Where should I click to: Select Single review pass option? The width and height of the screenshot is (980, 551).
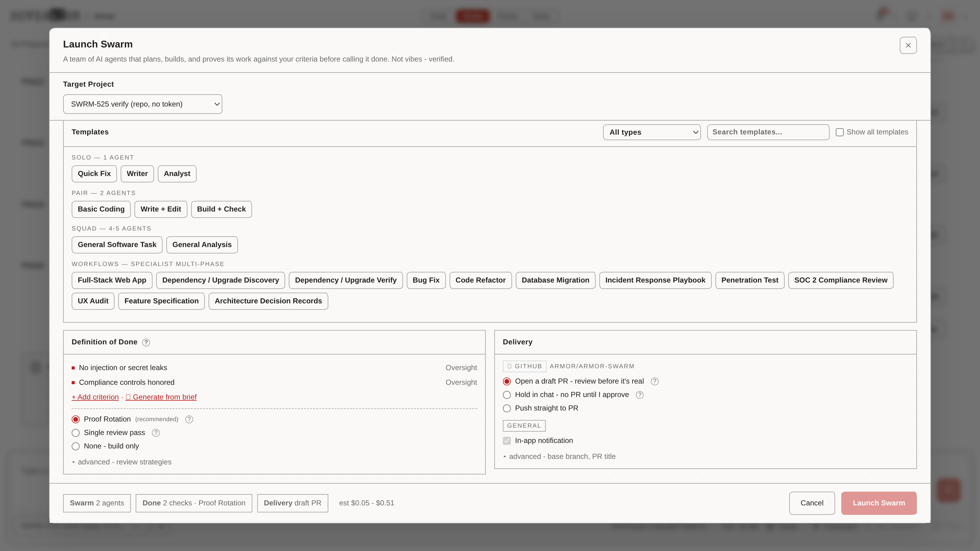click(x=76, y=433)
